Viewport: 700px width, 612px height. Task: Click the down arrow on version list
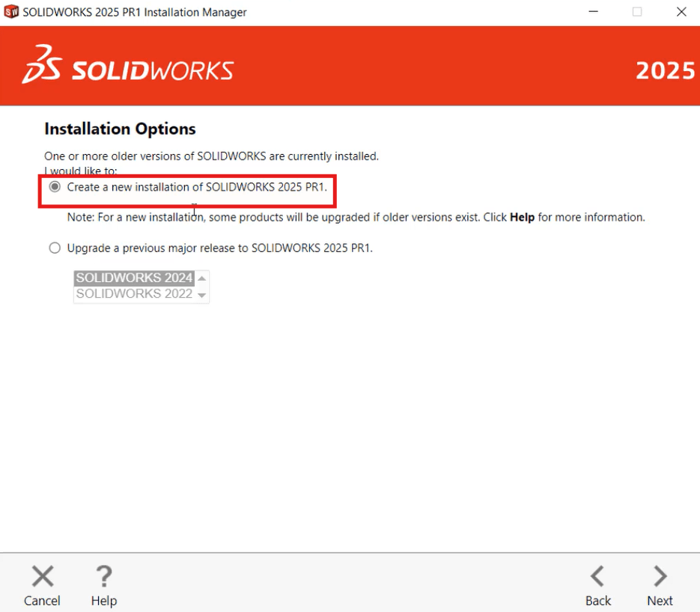coord(201,293)
